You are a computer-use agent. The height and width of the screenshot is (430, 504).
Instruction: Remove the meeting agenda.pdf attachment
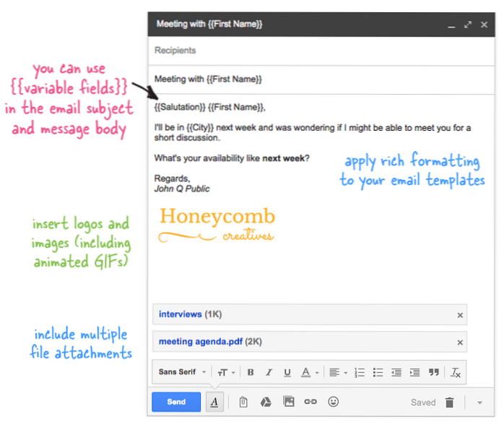pyautogui.click(x=460, y=343)
